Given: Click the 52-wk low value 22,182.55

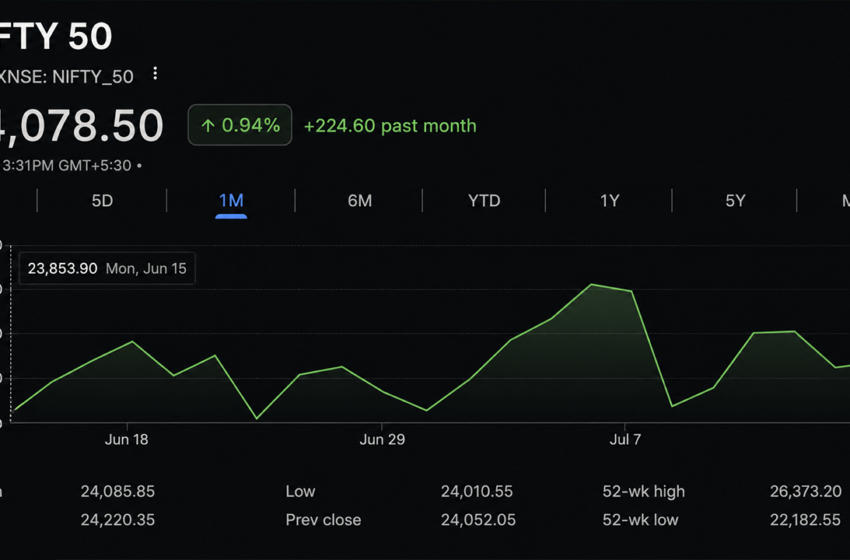Looking at the screenshot, I should [x=805, y=520].
